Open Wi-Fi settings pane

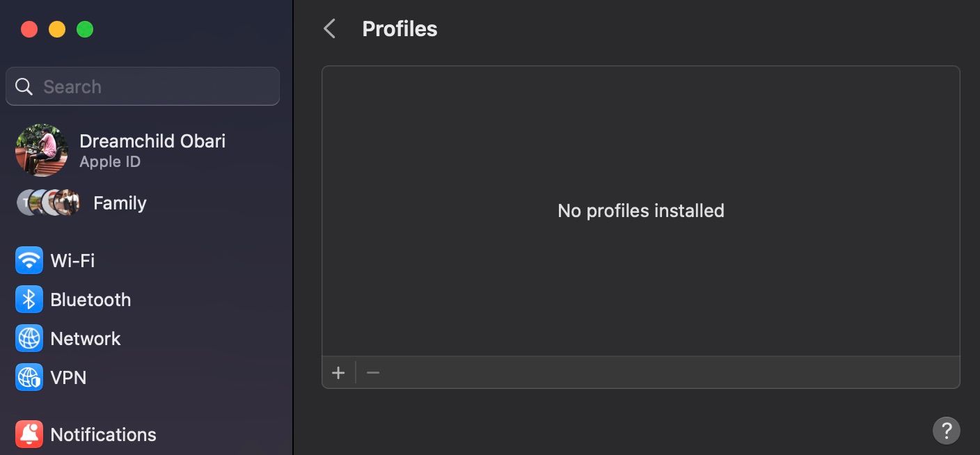coord(72,261)
